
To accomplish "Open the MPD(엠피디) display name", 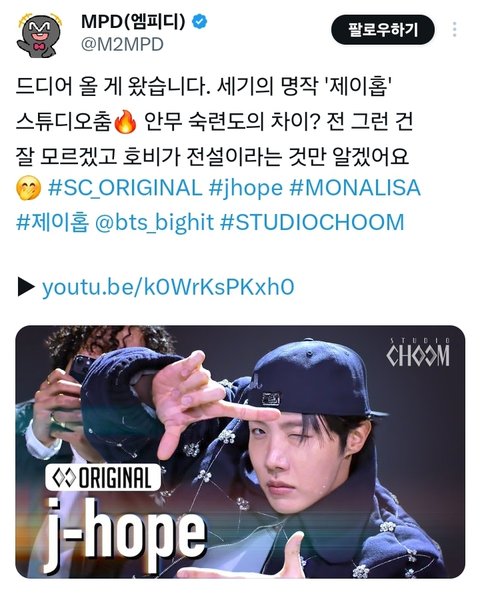I will [133, 22].
